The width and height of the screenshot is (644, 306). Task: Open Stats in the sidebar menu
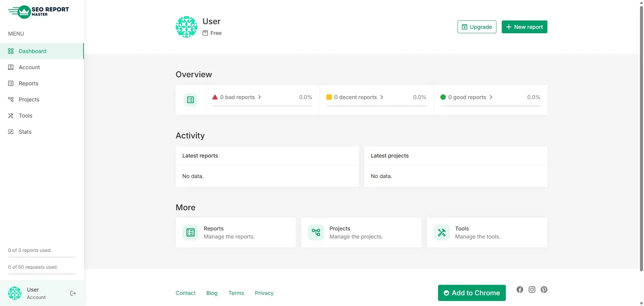[25, 132]
